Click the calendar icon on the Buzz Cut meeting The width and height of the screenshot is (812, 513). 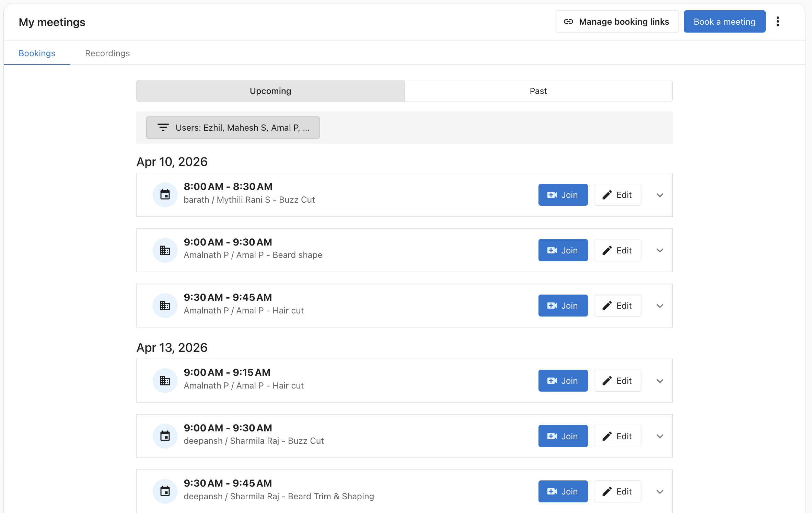[x=165, y=194]
